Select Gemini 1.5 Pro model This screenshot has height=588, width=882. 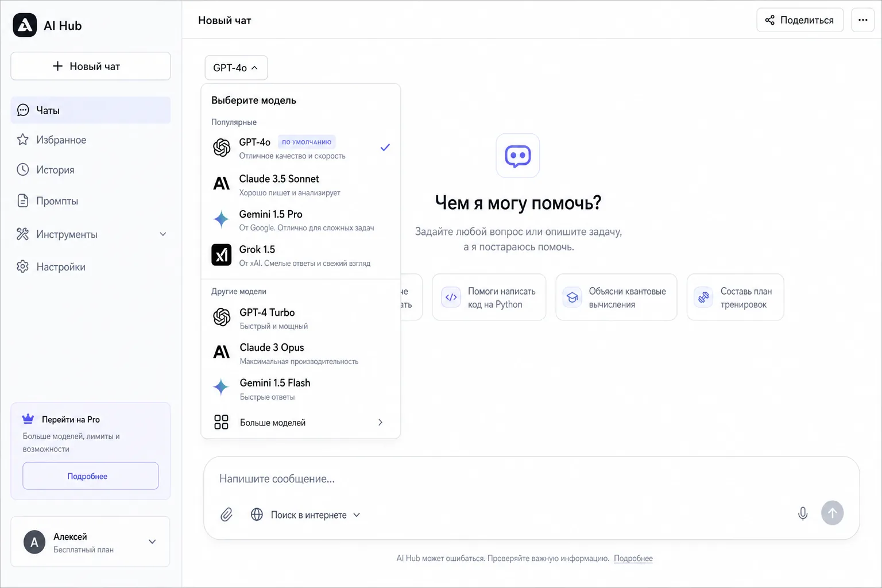[x=300, y=220]
